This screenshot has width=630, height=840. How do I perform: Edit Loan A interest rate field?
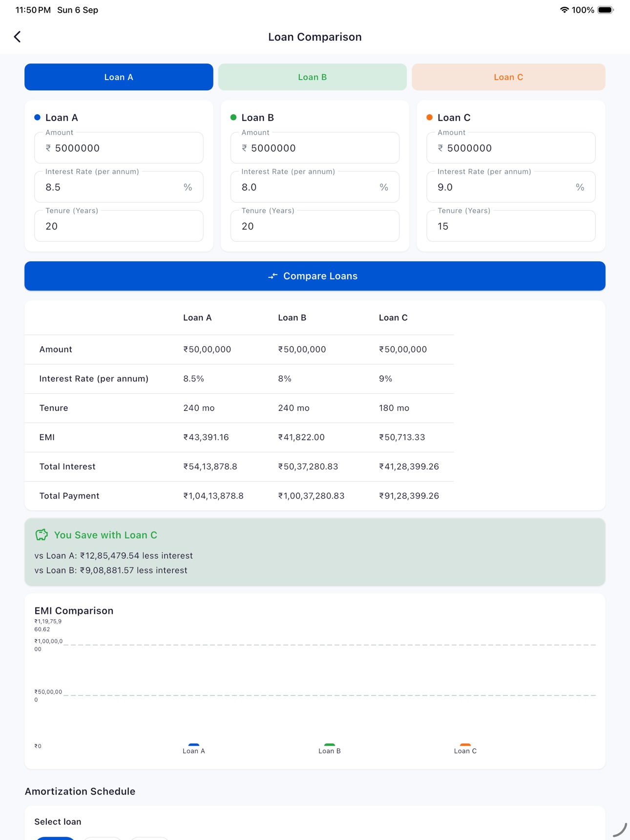[x=119, y=187]
